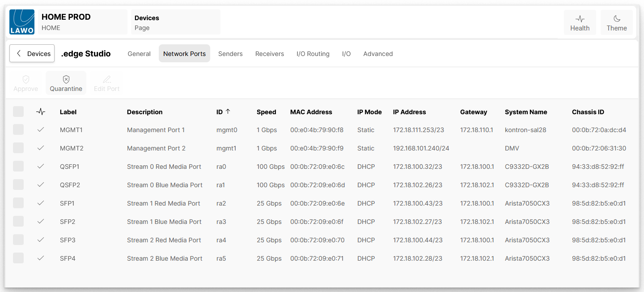Viewport: 644px width, 292px height.
Task: Click the SFP2 IP address cell
Action: pyautogui.click(x=417, y=222)
